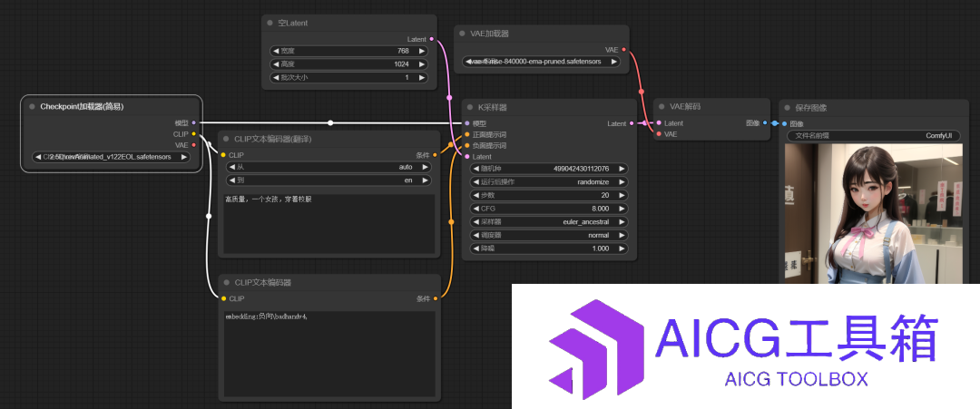Collapse the VAE加载器 node via its title dot
Viewport: 980px width, 409px height.
coord(462,34)
